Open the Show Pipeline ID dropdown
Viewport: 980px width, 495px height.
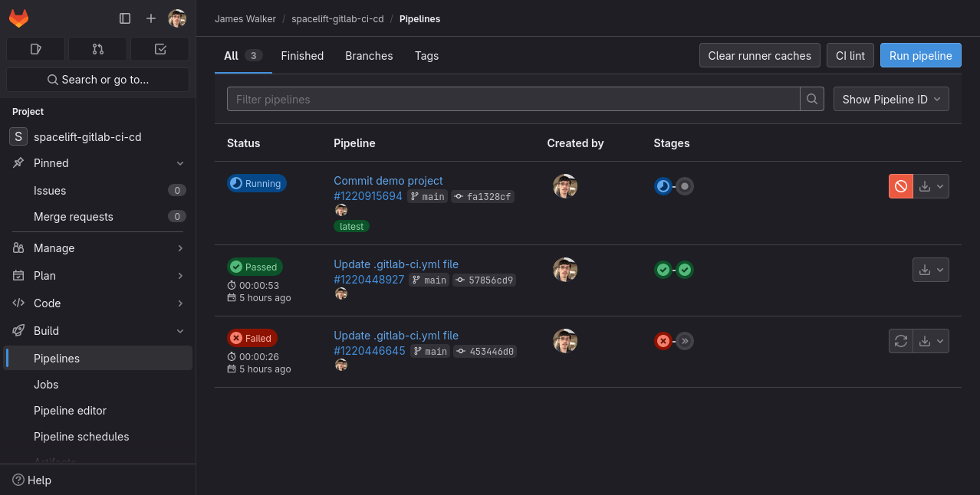(890, 99)
